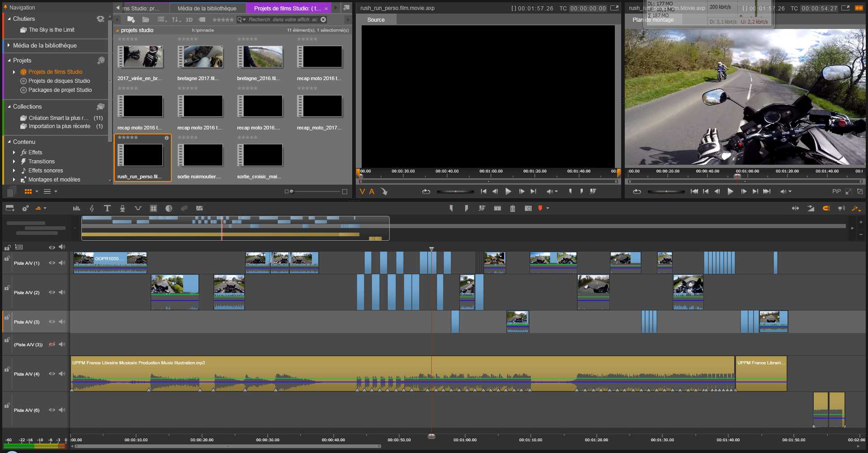The image size is (868, 453).
Task: Toggle magnetic snapping on the timeline
Action: pos(826,208)
